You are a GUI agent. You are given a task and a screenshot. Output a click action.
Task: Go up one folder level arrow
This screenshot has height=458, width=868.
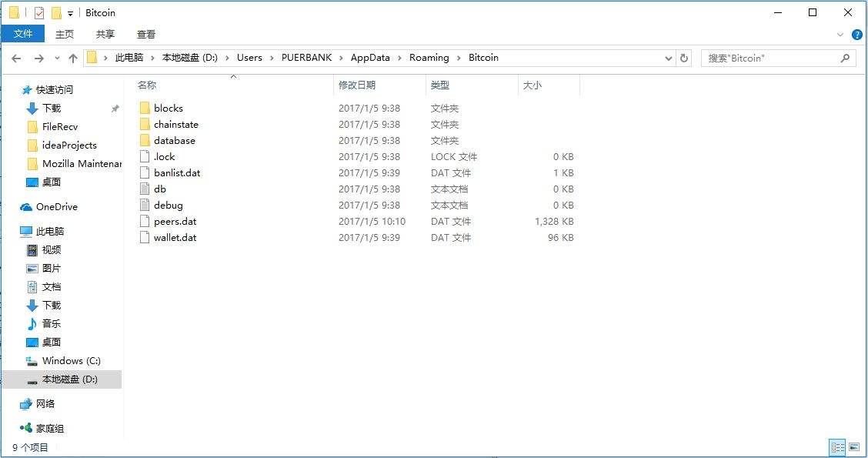click(73, 59)
